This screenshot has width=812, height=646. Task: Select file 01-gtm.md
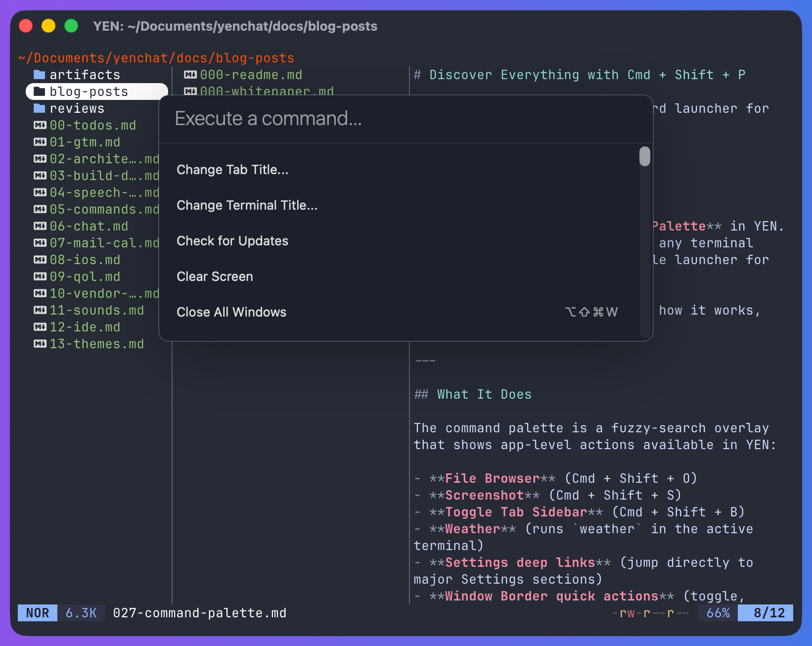85,142
